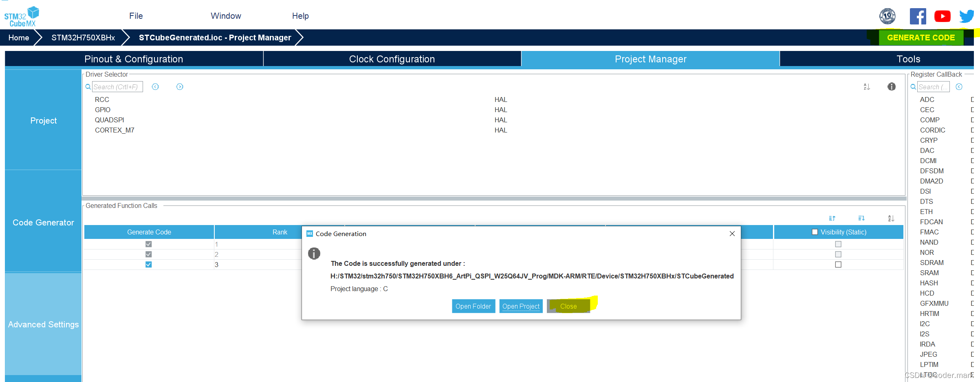Select JPEG in Register CallBack list
Viewport: 980px width, 382px height.
pos(928,354)
